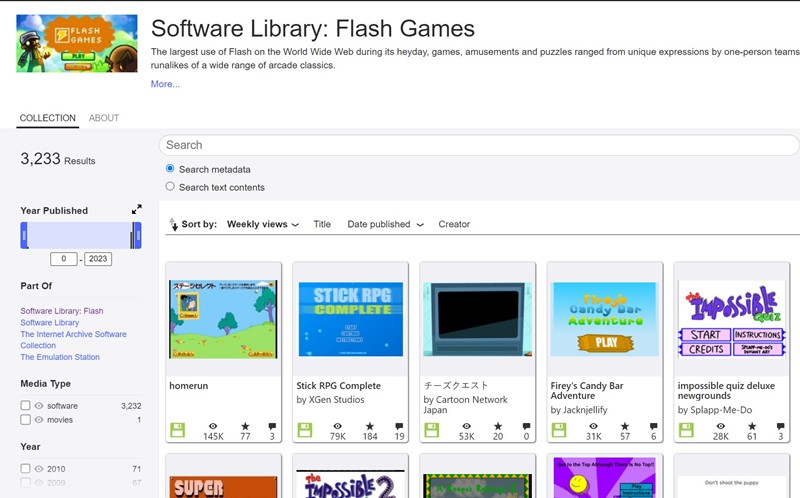The image size is (800, 498).
Task: Toggle the sort direction arrows icon
Action: tap(173, 224)
